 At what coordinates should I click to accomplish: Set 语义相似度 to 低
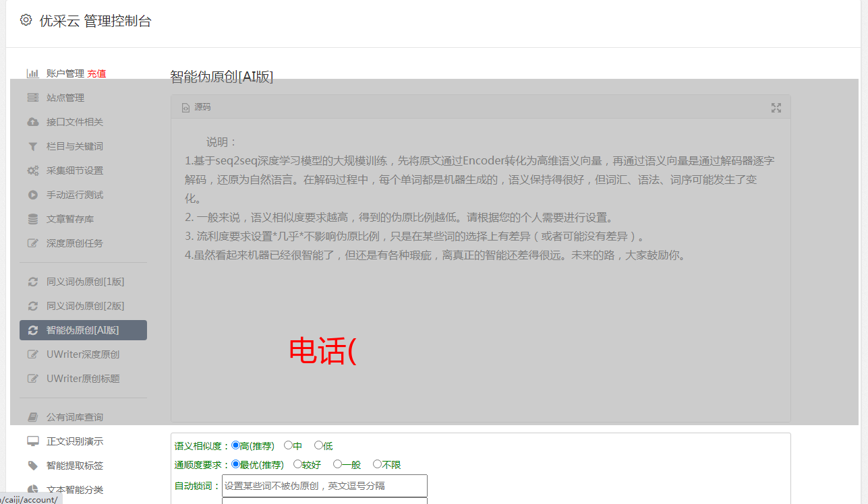point(318,445)
